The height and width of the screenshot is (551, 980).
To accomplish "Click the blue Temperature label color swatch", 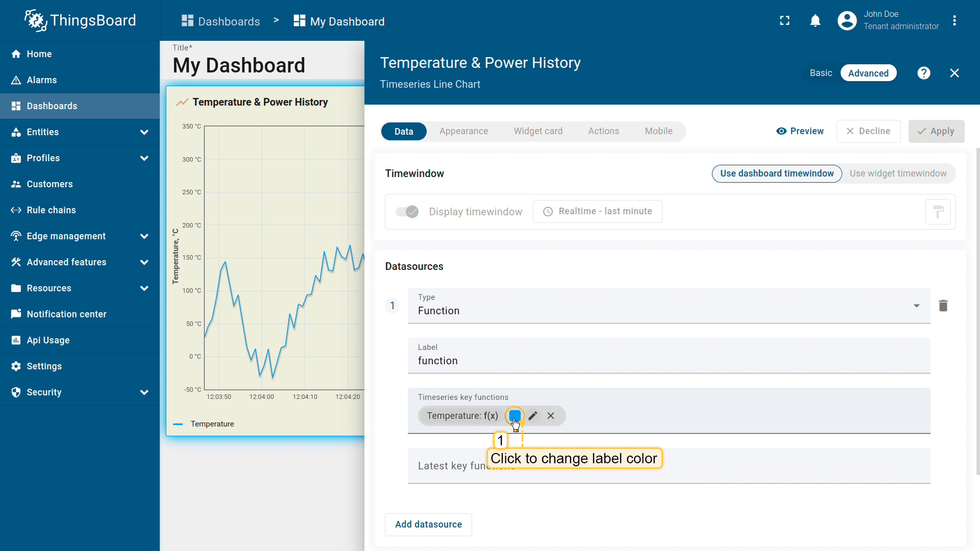I will (x=514, y=415).
